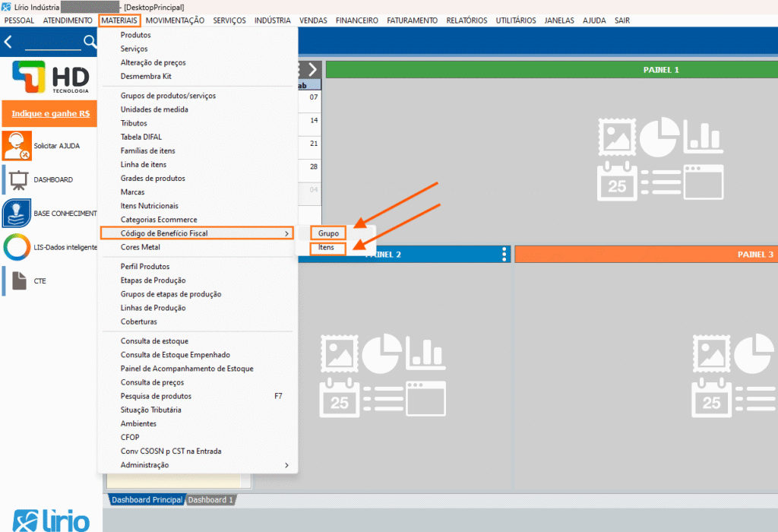778x532 pixels.
Task: Click the Solicitar AJUDA headset icon
Action: pos(17,145)
